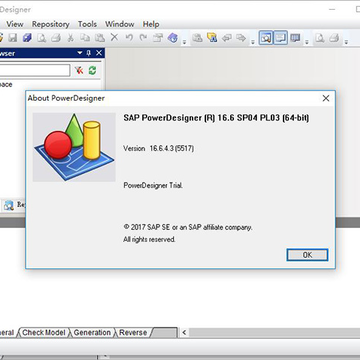Toggle the Output window toolbar button
The width and height of the screenshot is (360, 360).
280,38
